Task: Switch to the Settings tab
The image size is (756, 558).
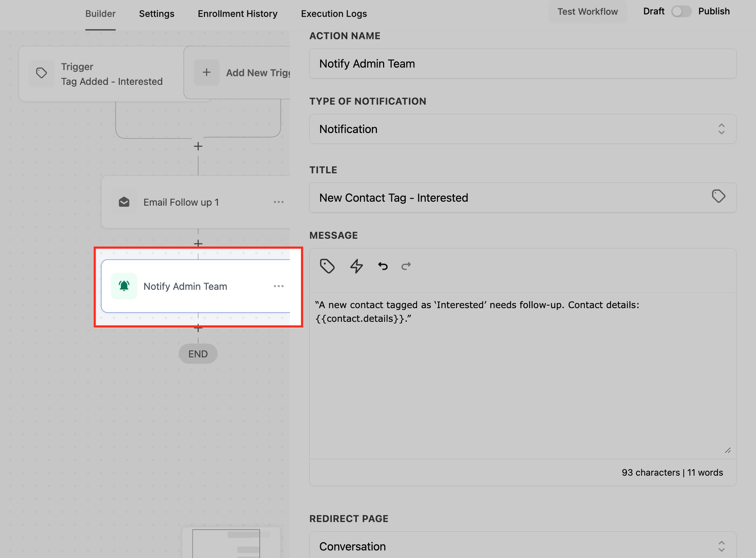Action: (156, 14)
